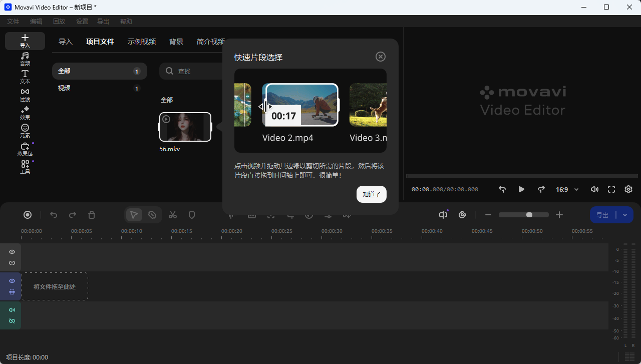Toggle magnetic snapping icon in toolbar

point(443,215)
